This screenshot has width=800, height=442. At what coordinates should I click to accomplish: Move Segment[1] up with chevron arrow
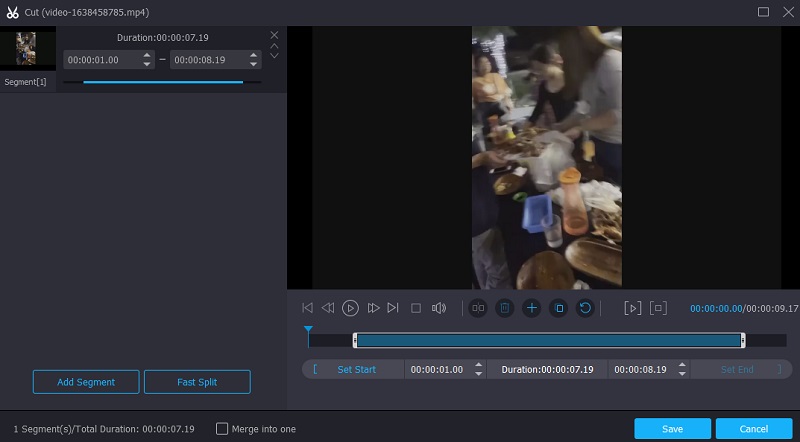[274, 46]
